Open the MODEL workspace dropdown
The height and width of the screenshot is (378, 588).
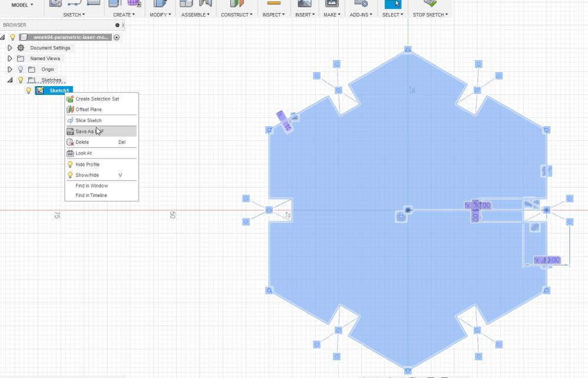coord(22,5)
